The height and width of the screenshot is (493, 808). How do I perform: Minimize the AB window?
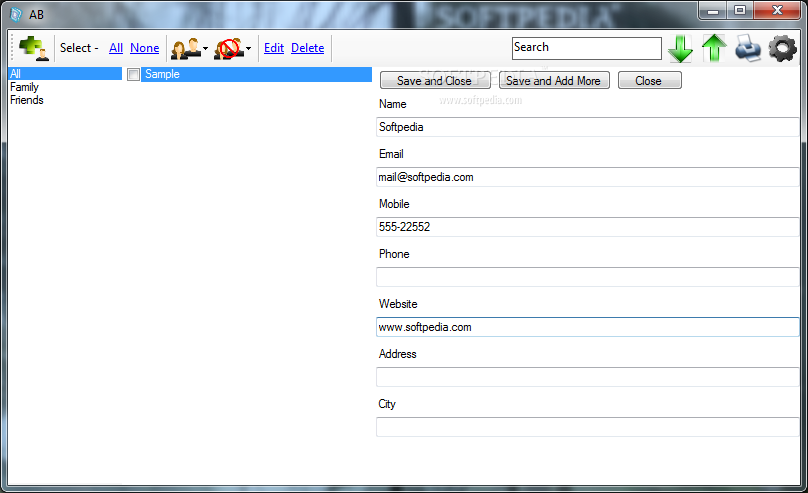pos(713,11)
